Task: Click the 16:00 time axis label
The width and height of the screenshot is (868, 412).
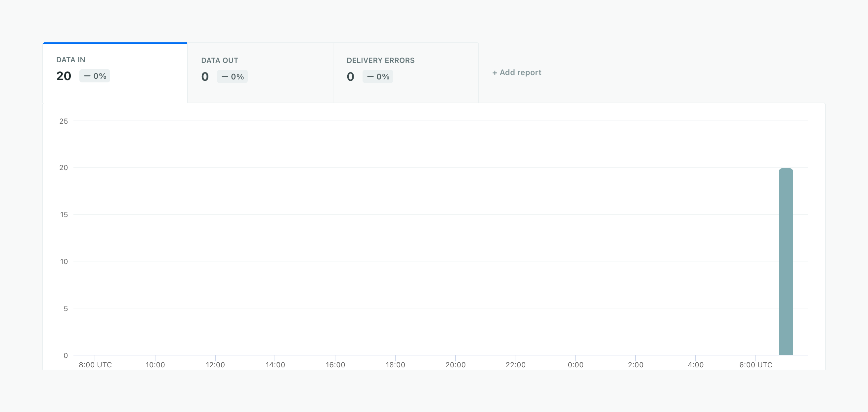Action: tap(335, 365)
